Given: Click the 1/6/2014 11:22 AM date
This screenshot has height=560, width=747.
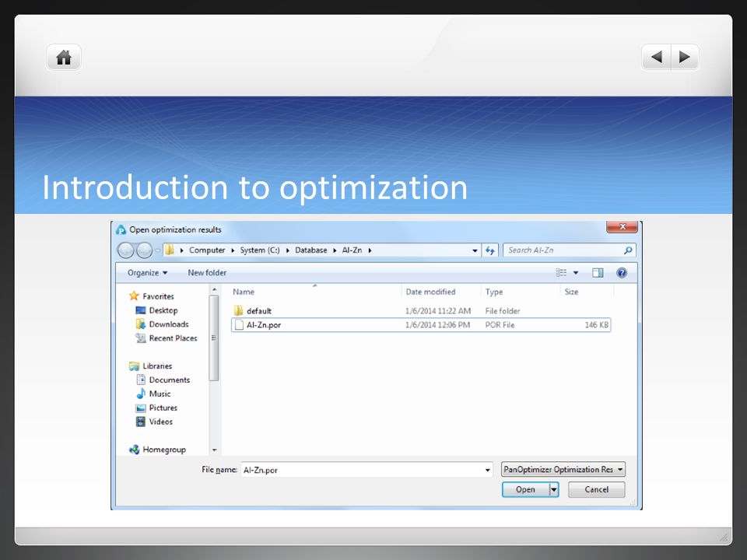Looking at the screenshot, I should pyautogui.click(x=438, y=311).
